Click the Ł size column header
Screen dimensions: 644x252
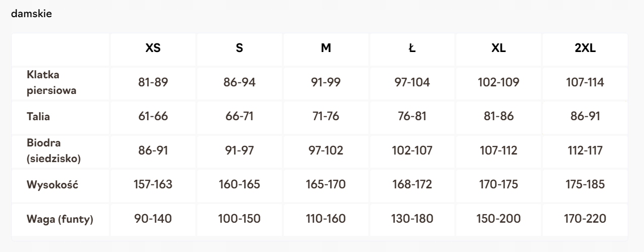412,49
